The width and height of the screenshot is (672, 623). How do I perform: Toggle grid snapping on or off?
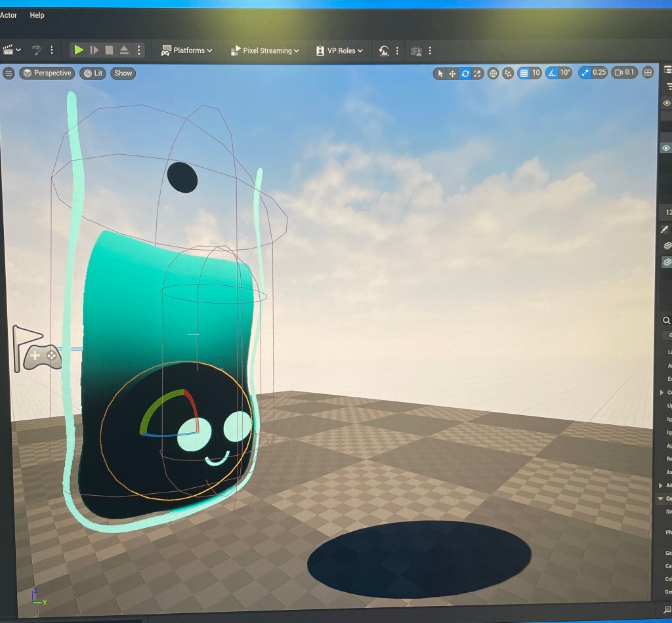(524, 73)
